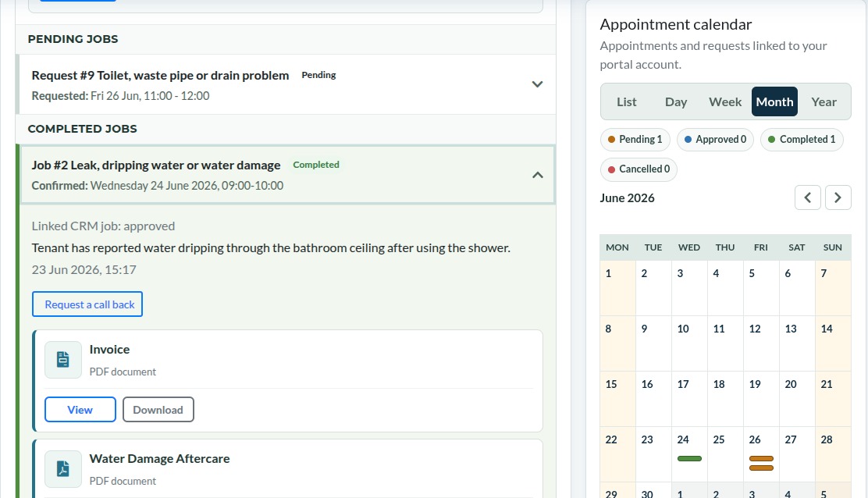Click the Water Damage Aftercare PDF icon

pos(63,468)
